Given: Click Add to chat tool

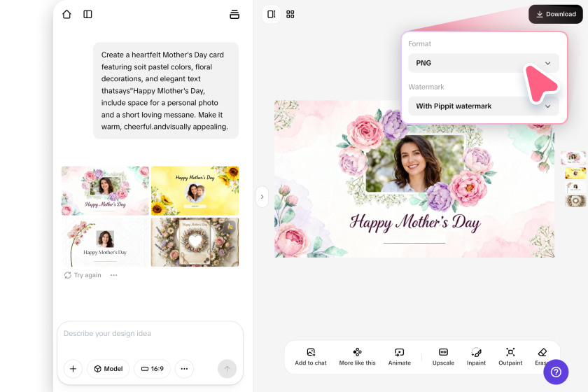Looking at the screenshot, I should pos(311,357).
